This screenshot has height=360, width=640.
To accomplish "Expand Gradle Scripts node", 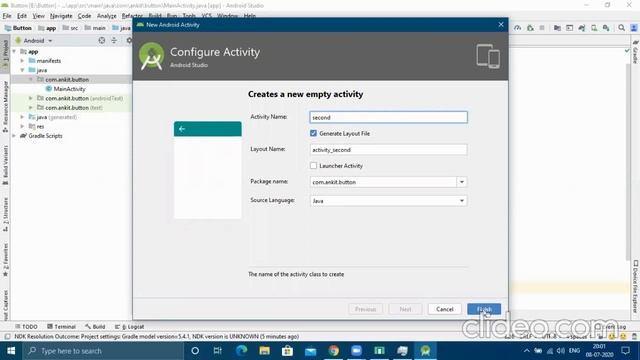I will (x=15, y=136).
